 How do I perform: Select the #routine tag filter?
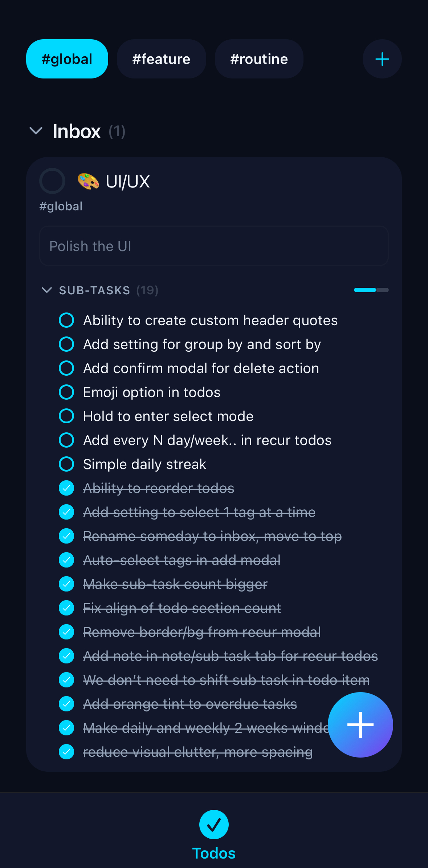tap(259, 59)
